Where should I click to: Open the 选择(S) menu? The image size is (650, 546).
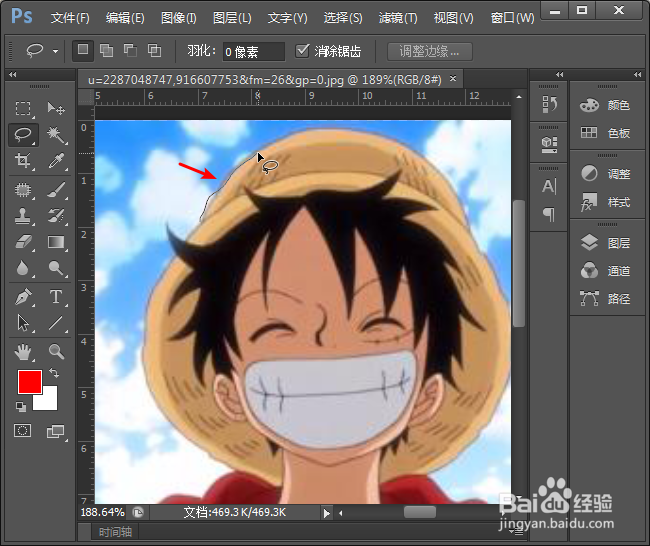pos(343,18)
